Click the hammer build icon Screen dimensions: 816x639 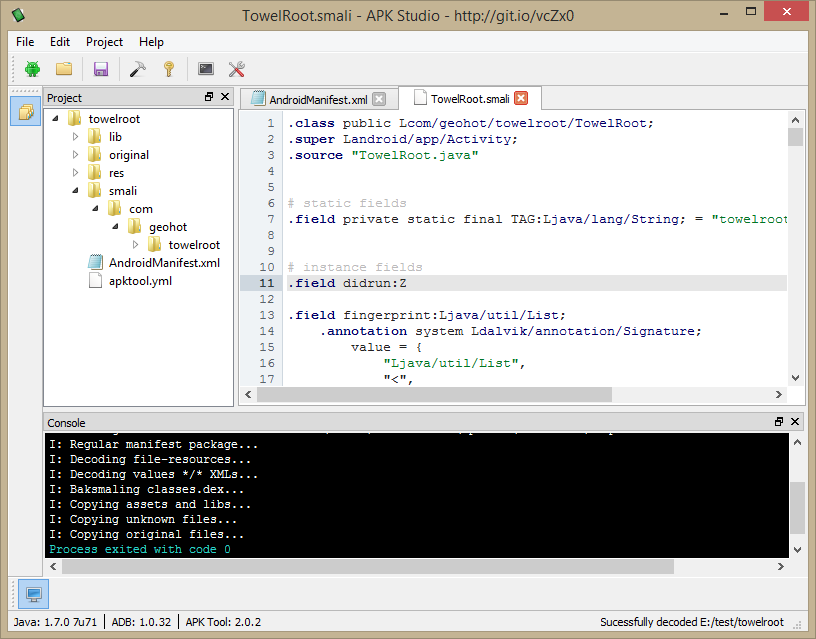(x=137, y=69)
